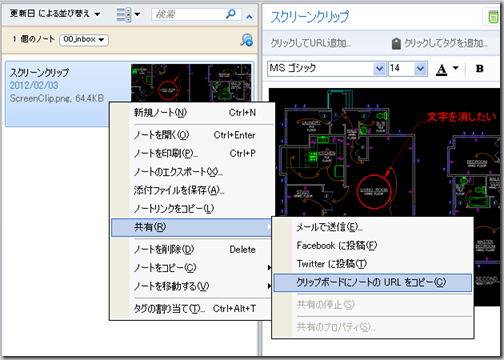Viewport: 504px width, 360px height.
Task: Open the 共有(R) submenu entry
Action: (x=192, y=227)
